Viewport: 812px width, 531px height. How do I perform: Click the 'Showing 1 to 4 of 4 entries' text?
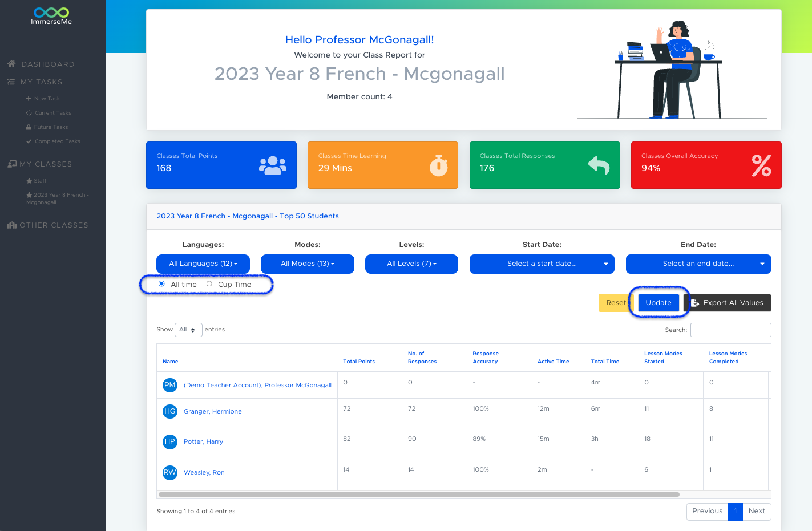[196, 511]
